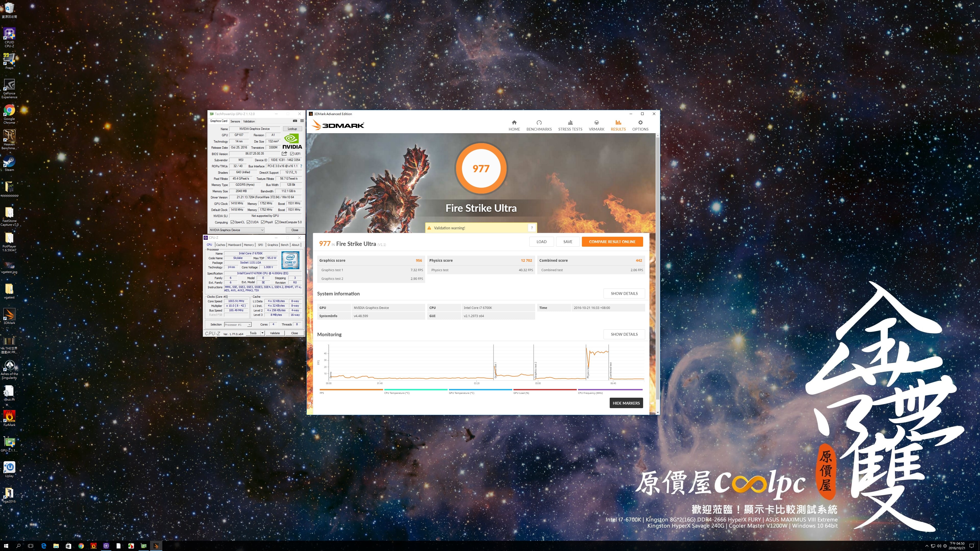Open File Explorer from the taskbar

[56, 546]
